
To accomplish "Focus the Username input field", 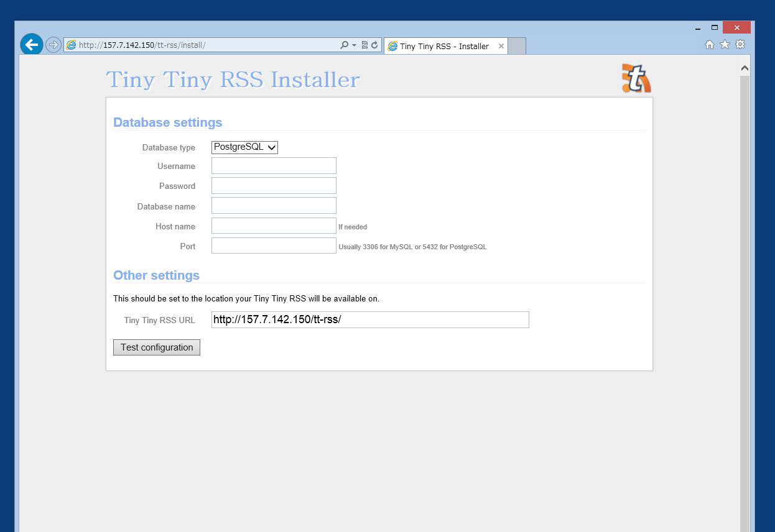I will [274, 166].
